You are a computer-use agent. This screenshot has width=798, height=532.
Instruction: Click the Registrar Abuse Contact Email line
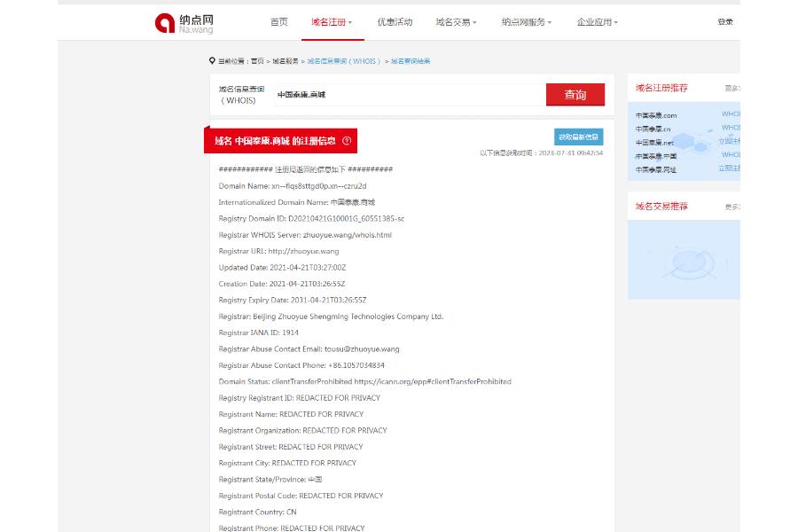(x=309, y=348)
